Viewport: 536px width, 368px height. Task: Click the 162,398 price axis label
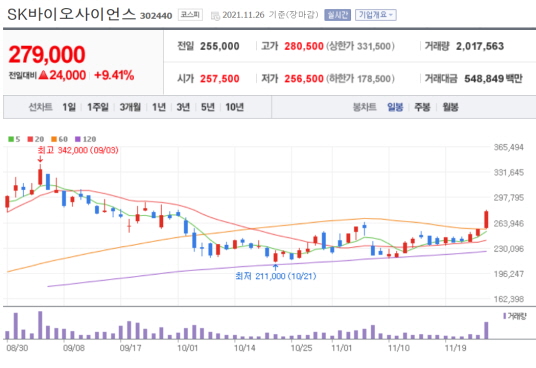[509, 299]
